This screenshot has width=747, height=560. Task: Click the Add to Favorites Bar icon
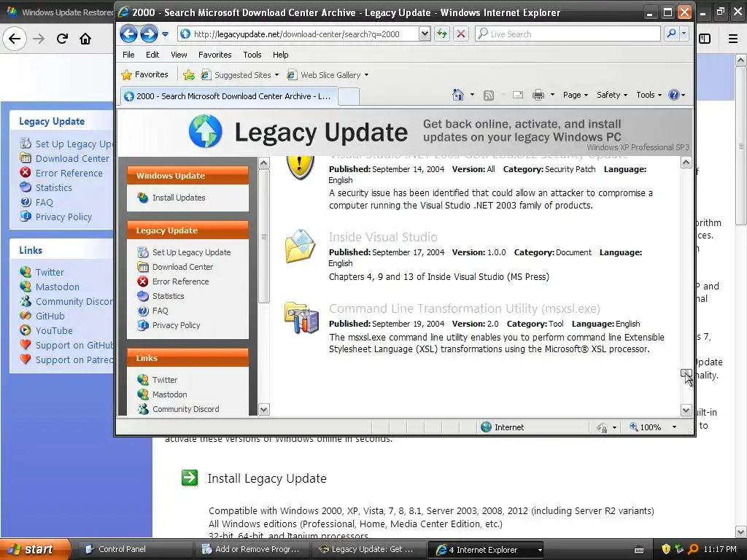click(x=189, y=75)
